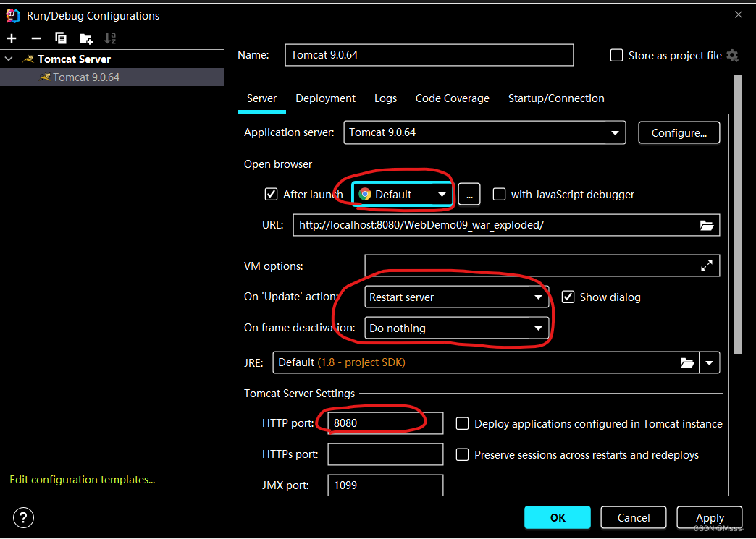Click JMX port field showing 1099
The height and width of the screenshot is (539, 756).
pos(385,485)
